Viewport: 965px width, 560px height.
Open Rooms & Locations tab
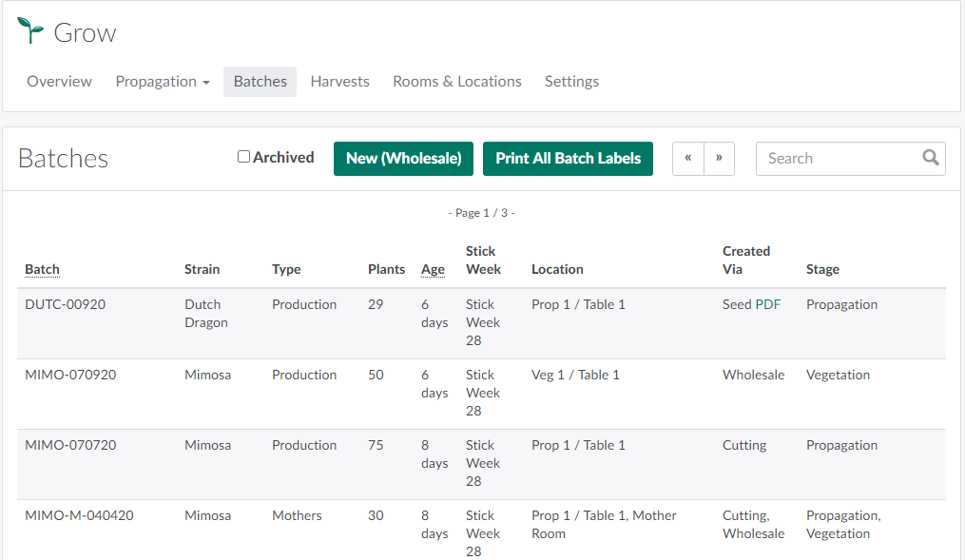[x=456, y=82]
